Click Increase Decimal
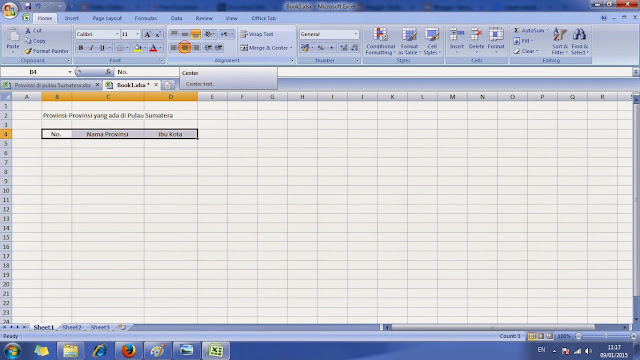Screen dimensions: 640x360 click(x=344, y=48)
